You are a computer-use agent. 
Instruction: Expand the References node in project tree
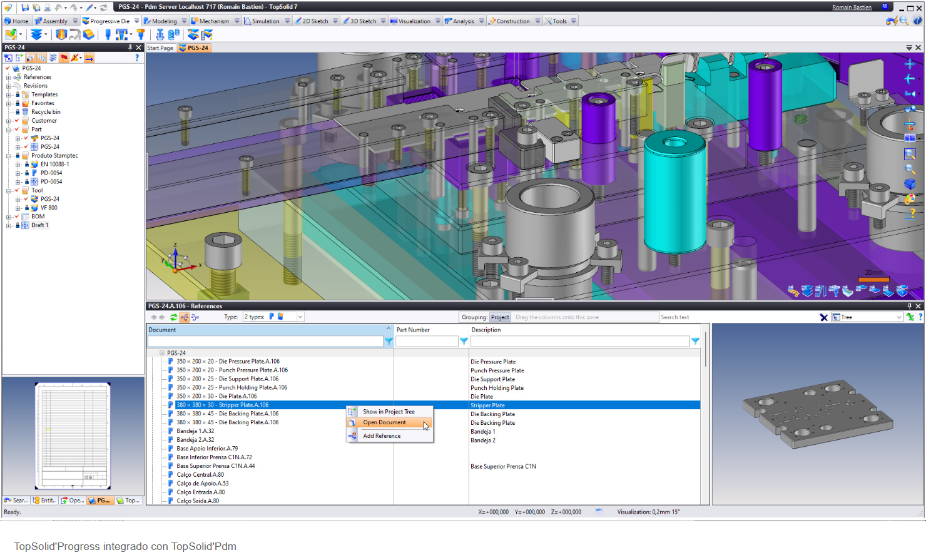(8, 77)
